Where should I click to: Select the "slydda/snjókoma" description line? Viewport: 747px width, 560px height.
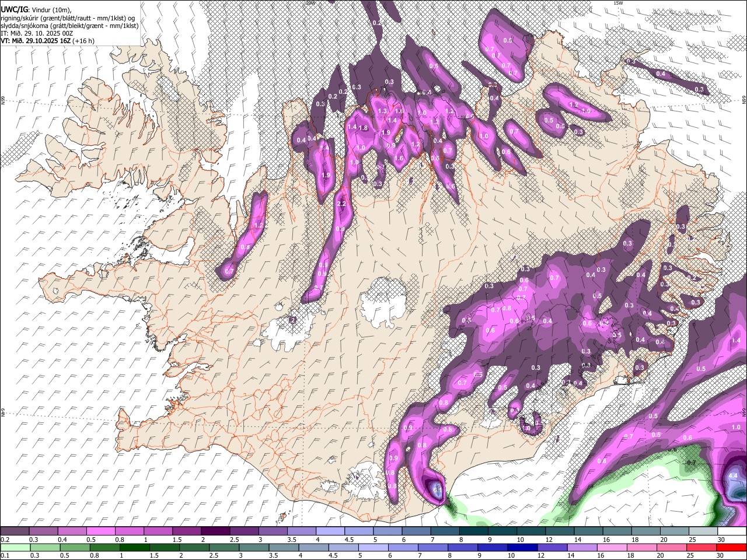[x=69, y=26]
